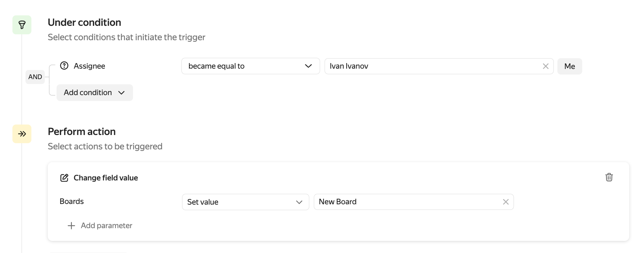This screenshot has width=644, height=253.
Task: Click the Assignee condition label
Action: (89, 66)
